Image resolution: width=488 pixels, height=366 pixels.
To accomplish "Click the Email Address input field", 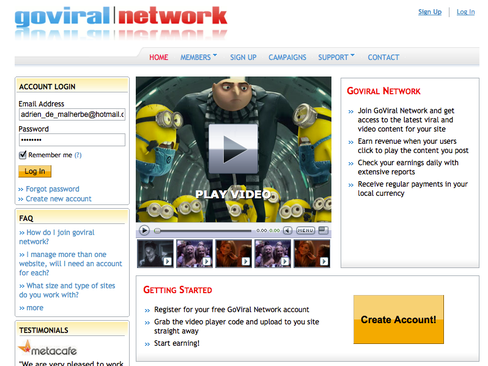I will coord(72,114).
